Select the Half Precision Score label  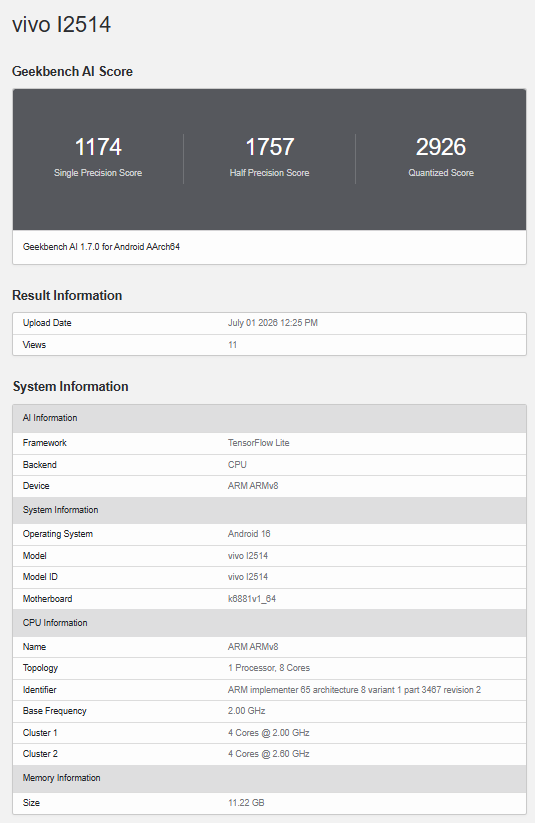click(269, 173)
